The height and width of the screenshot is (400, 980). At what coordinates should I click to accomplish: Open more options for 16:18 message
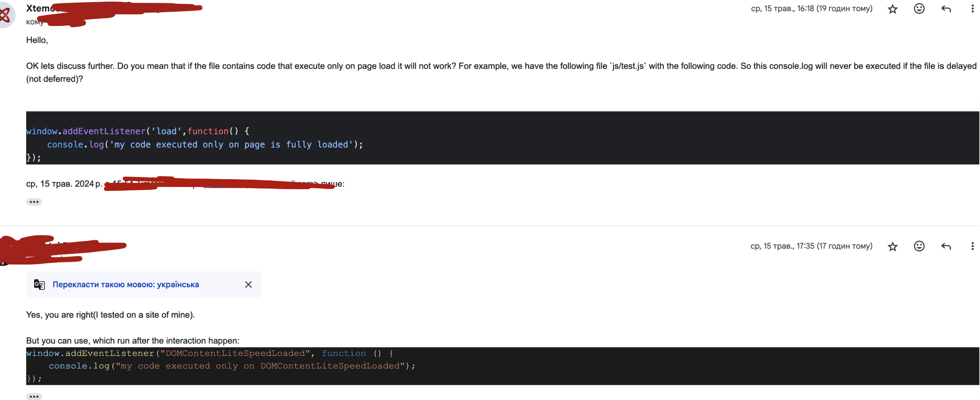click(972, 9)
